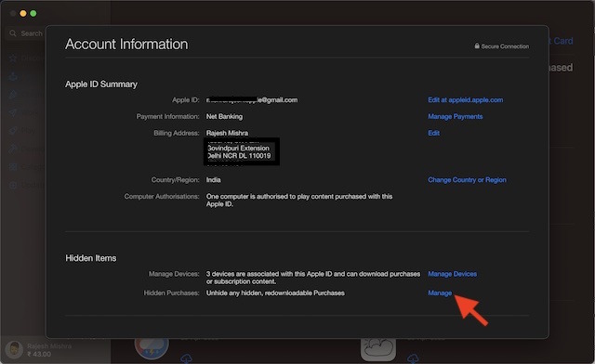595x364 pixels.
Task: Click the Secure Connection lock icon
Action: point(477,45)
